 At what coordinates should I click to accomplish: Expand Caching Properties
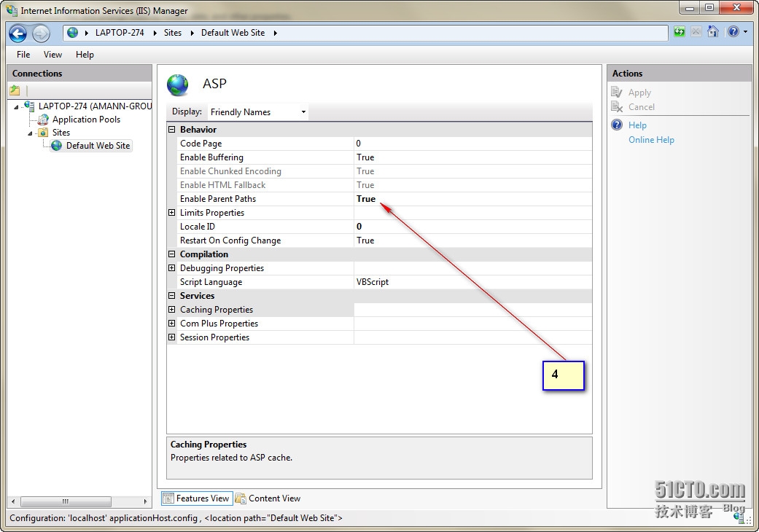tap(171, 310)
